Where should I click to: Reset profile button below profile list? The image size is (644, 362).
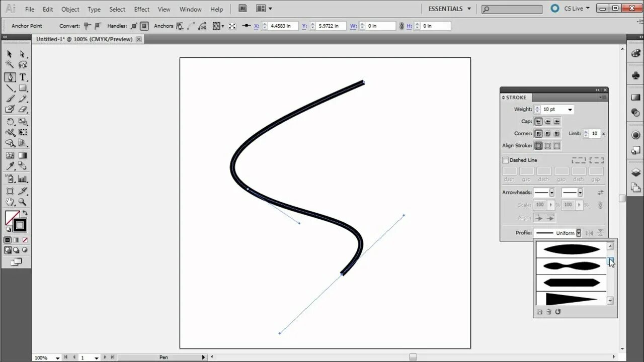coord(558,312)
